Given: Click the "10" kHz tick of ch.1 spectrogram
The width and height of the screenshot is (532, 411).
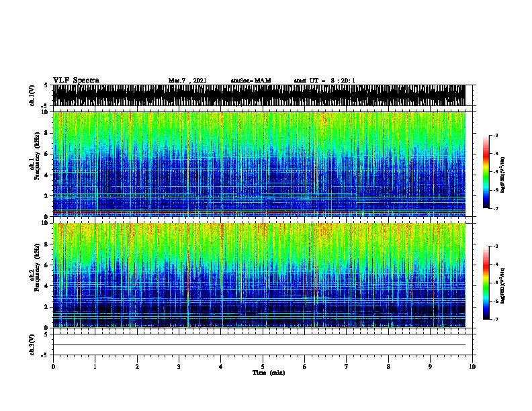Looking at the screenshot, I should pos(46,112).
